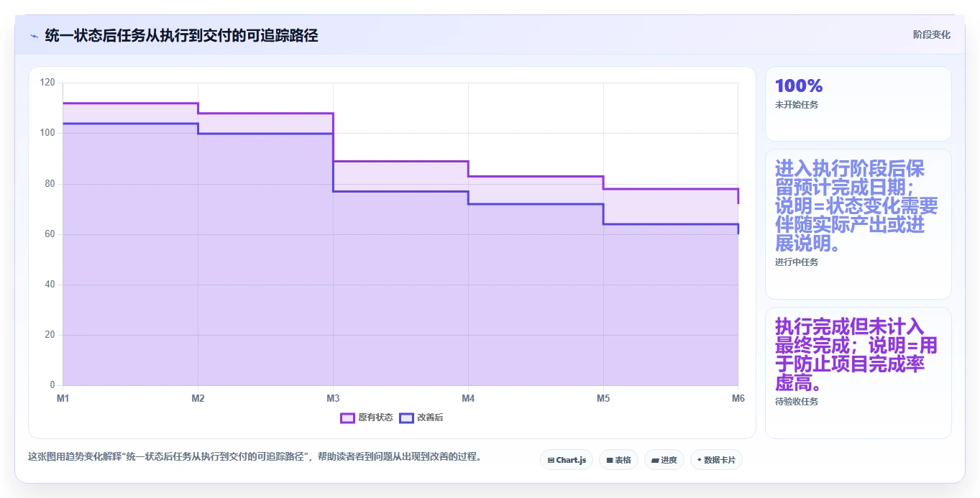
Task: Click the 60 y-axis value
Action: 50,234
